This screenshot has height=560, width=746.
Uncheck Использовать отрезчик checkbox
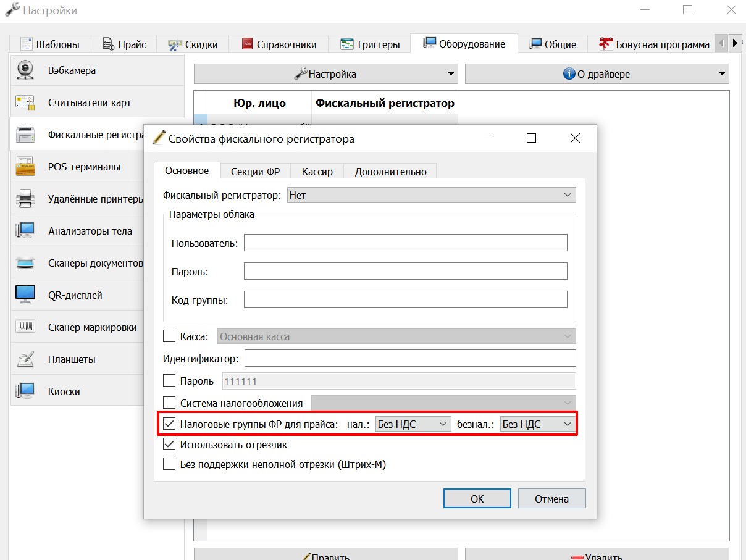tap(169, 444)
